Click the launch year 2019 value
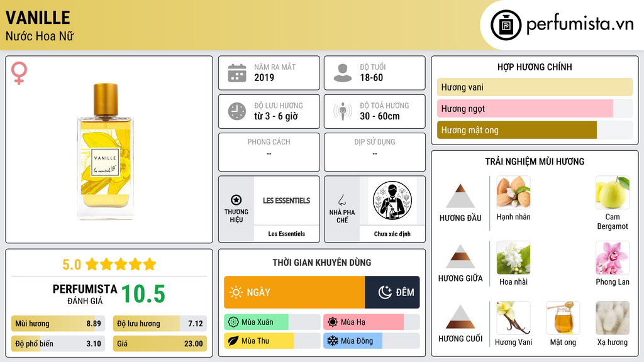Viewport: 644px width, 362px height. pos(264,77)
